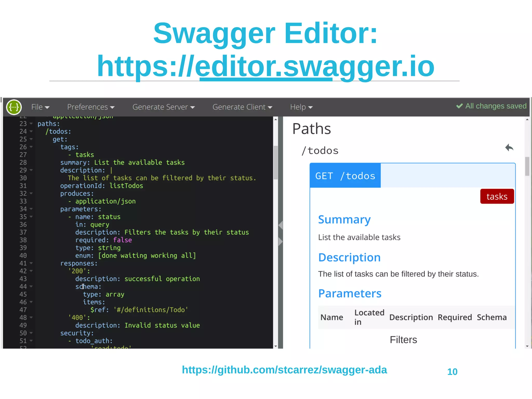The image size is (532, 399).
Task: Fold line 44 schema block
Action: (31, 286)
